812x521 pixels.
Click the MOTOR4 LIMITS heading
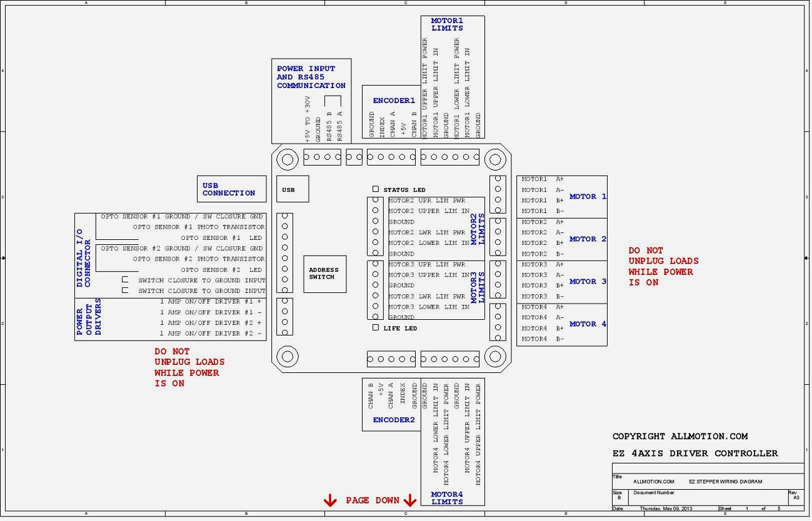click(447, 498)
